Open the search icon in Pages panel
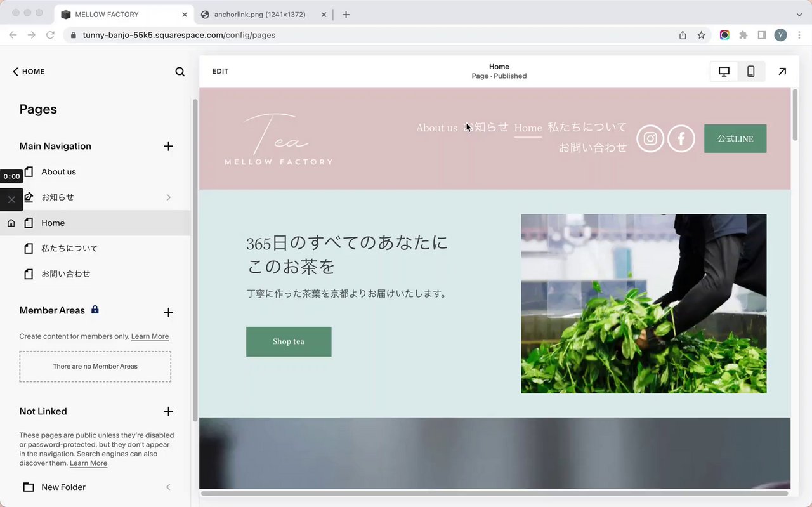Viewport: 812px width, 507px height. tap(180, 72)
